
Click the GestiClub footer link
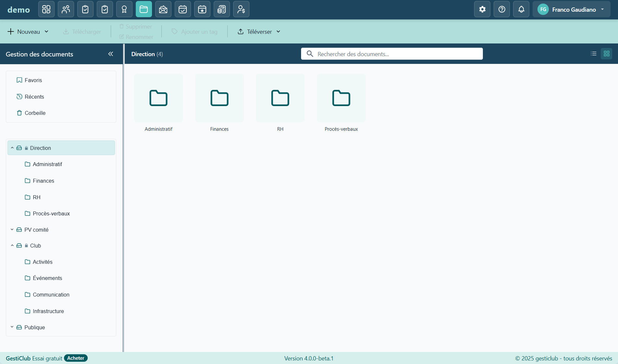point(18,358)
